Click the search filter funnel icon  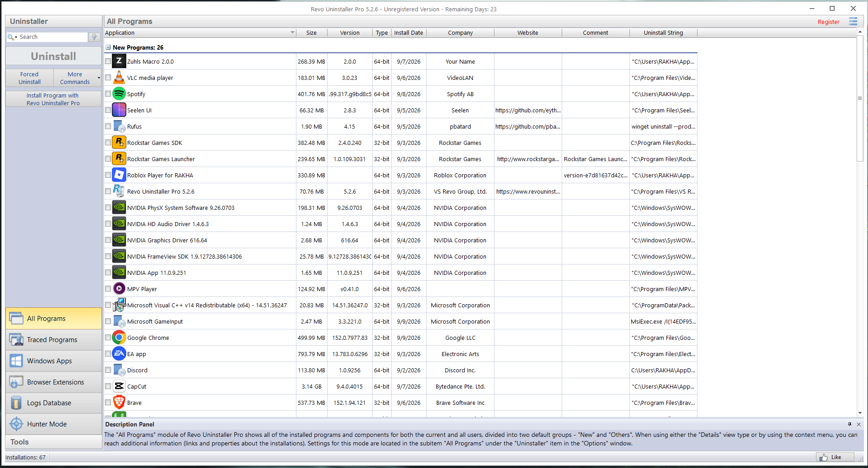[x=94, y=37]
